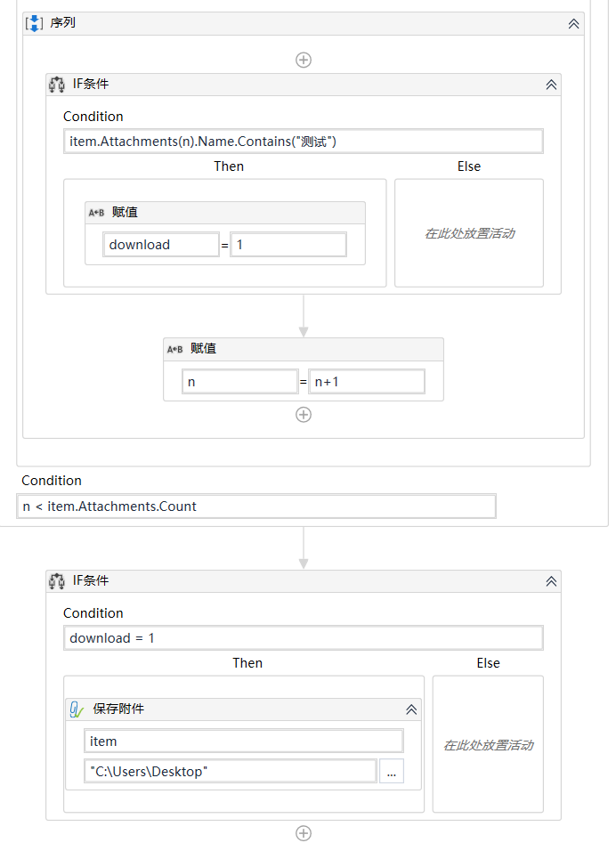The image size is (616, 851).
Task: Select the 保存附件 title text
Action: pyautogui.click(x=118, y=709)
